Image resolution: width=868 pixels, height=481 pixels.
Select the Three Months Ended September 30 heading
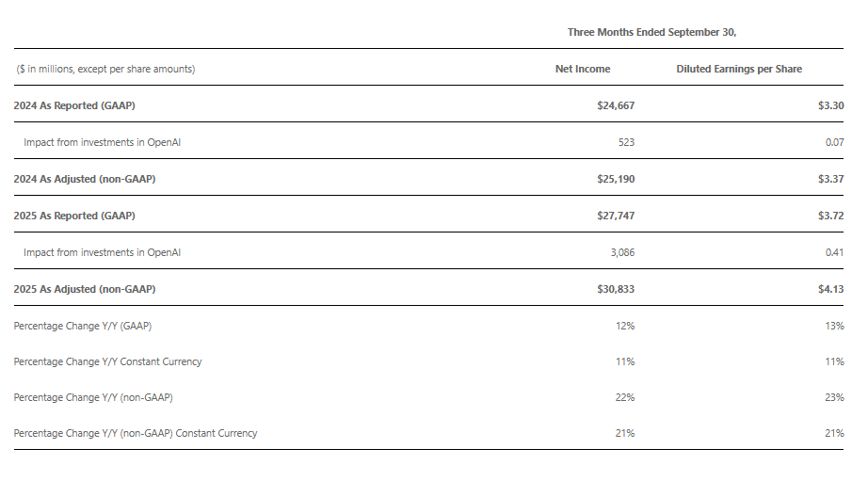[x=651, y=32]
